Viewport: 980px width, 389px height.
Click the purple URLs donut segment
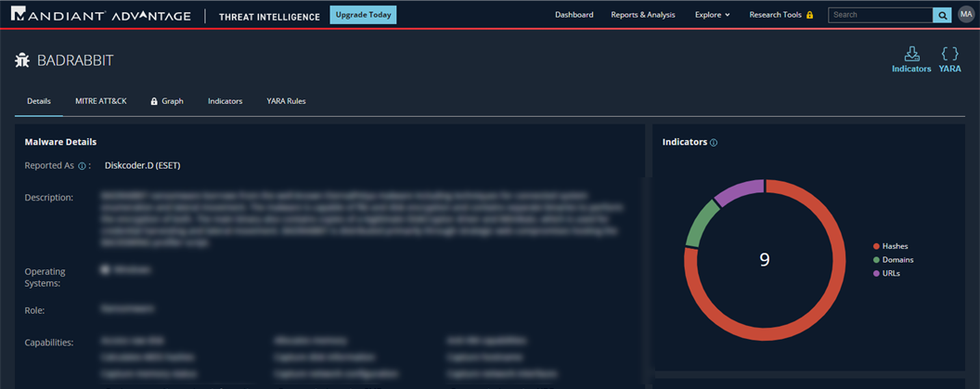click(740, 190)
